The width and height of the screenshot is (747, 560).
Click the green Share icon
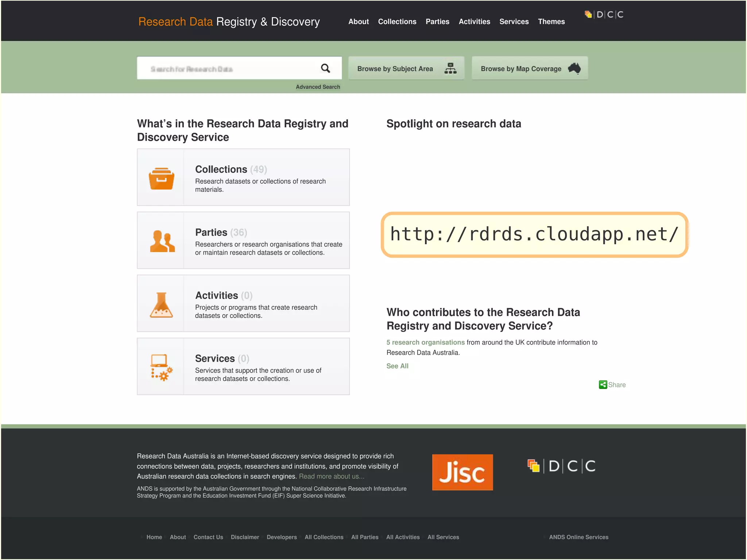603,385
